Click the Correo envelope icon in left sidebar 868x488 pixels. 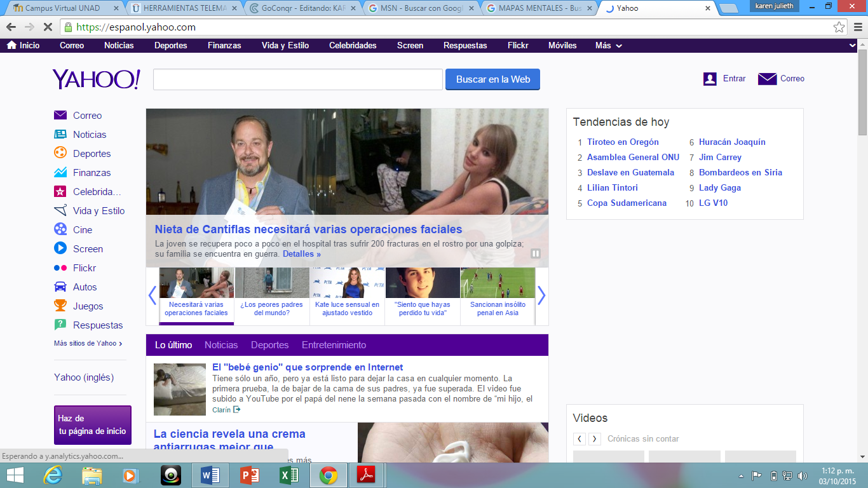[60, 115]
